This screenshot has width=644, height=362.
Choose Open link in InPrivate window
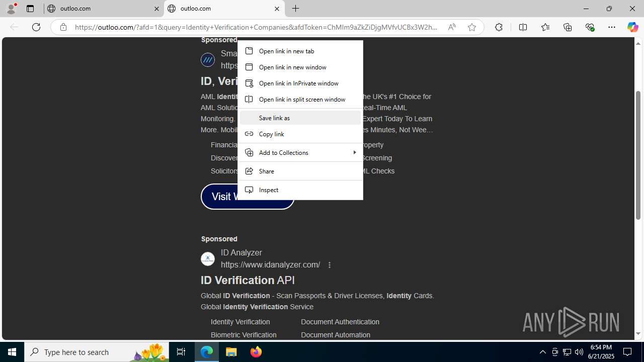click(x=300, y=83)
